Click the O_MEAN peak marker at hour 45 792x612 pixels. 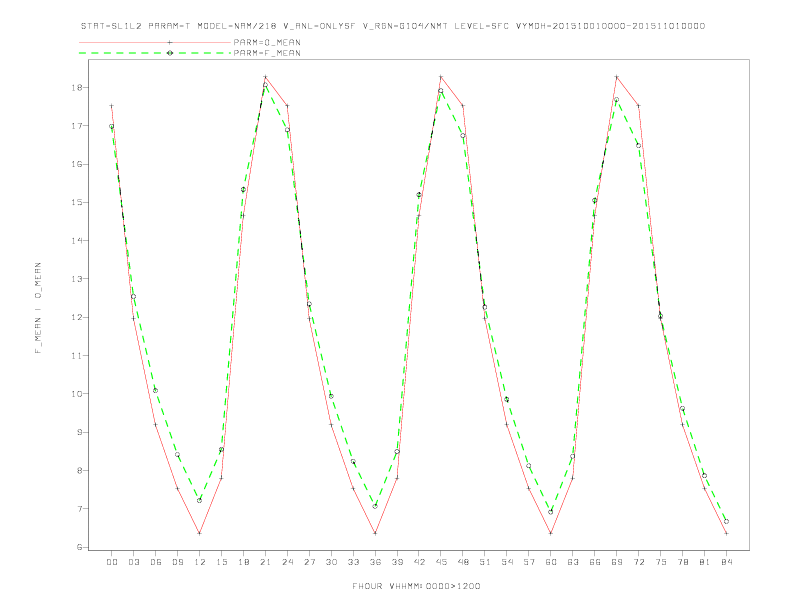(441, 77)
